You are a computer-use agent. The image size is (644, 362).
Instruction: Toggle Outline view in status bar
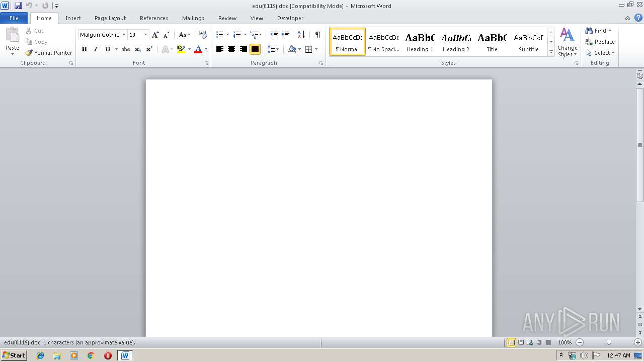click(x=539, y=342)
